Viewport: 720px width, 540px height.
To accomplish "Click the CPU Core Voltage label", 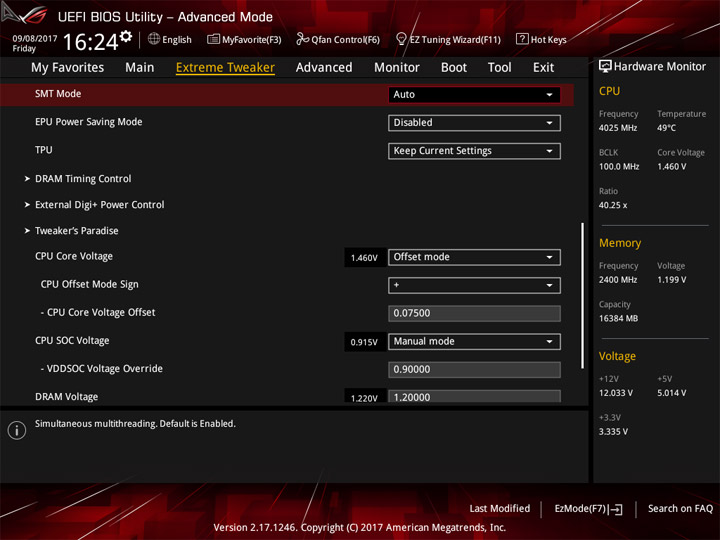I will [74, 256].
